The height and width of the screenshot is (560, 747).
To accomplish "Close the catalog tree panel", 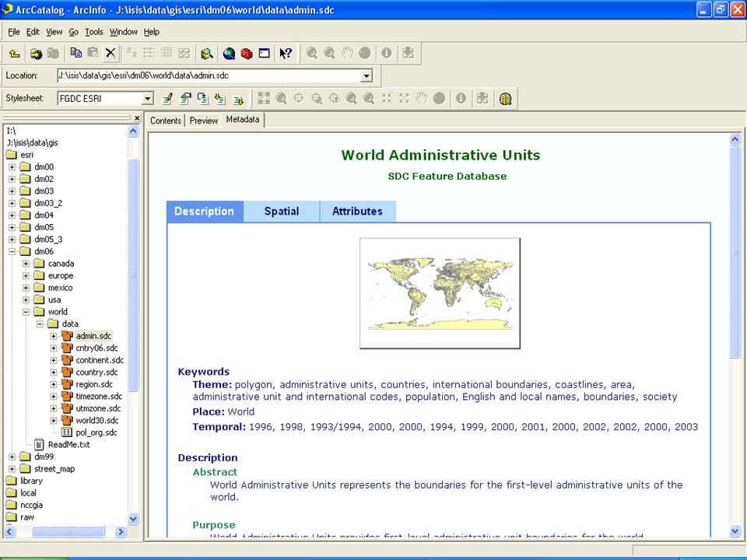I will (x=137, y=117).
